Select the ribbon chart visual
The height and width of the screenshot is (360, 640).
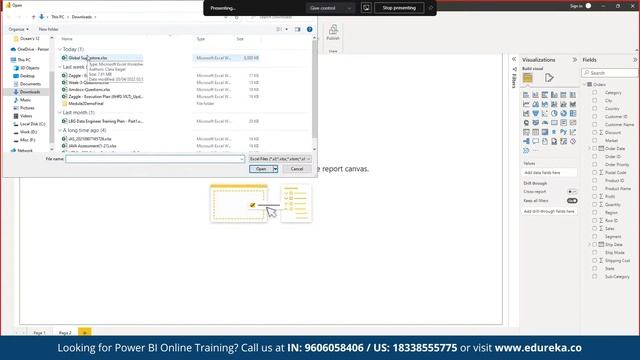pos(573,104)
